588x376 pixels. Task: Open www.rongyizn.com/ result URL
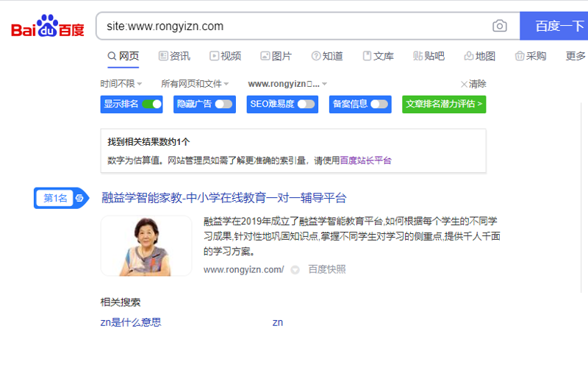[x=244, y=269]
